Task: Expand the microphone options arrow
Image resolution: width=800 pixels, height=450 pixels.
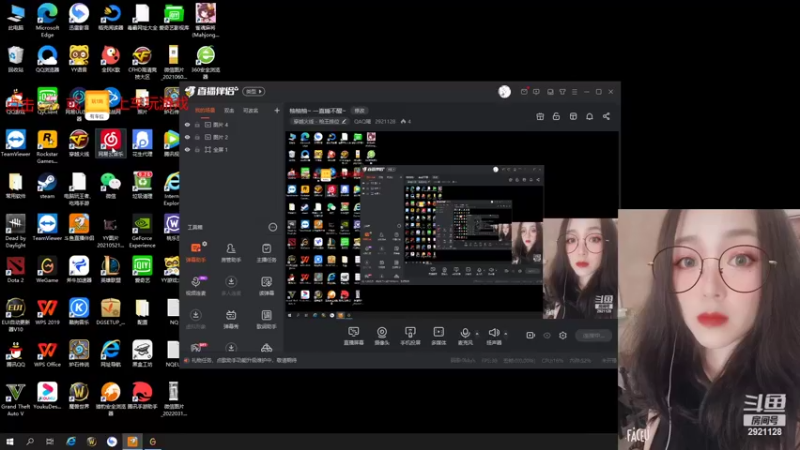Action: (477, 334)
